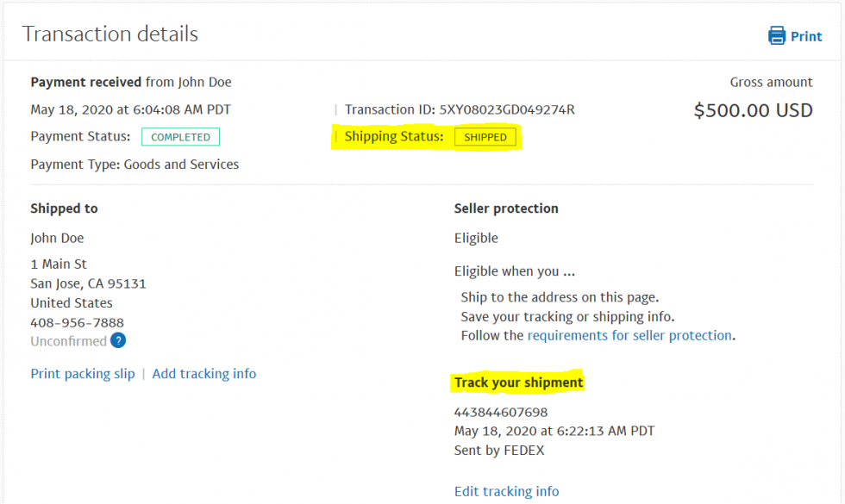Expand the Seller protection details

pos(506,208)
